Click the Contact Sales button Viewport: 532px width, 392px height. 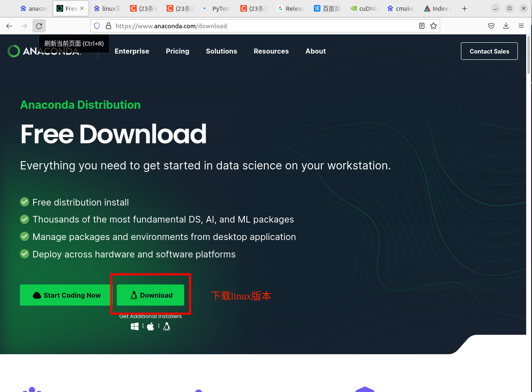pyautogui.click(x=489, y=51)
